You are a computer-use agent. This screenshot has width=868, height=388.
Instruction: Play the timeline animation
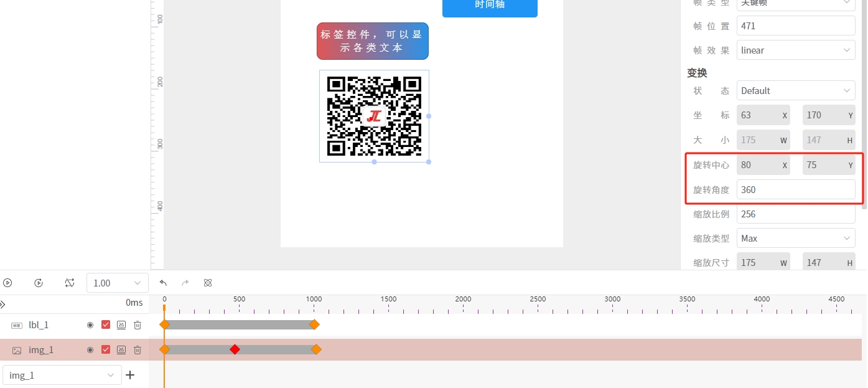click(7, 283)
